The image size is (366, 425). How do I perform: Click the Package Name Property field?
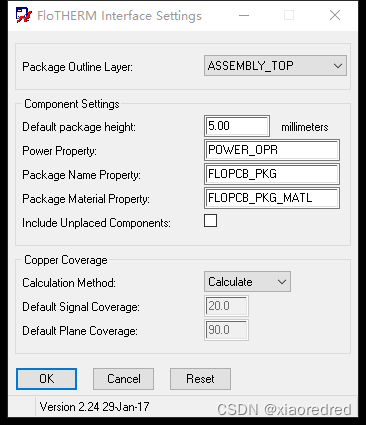272,174
